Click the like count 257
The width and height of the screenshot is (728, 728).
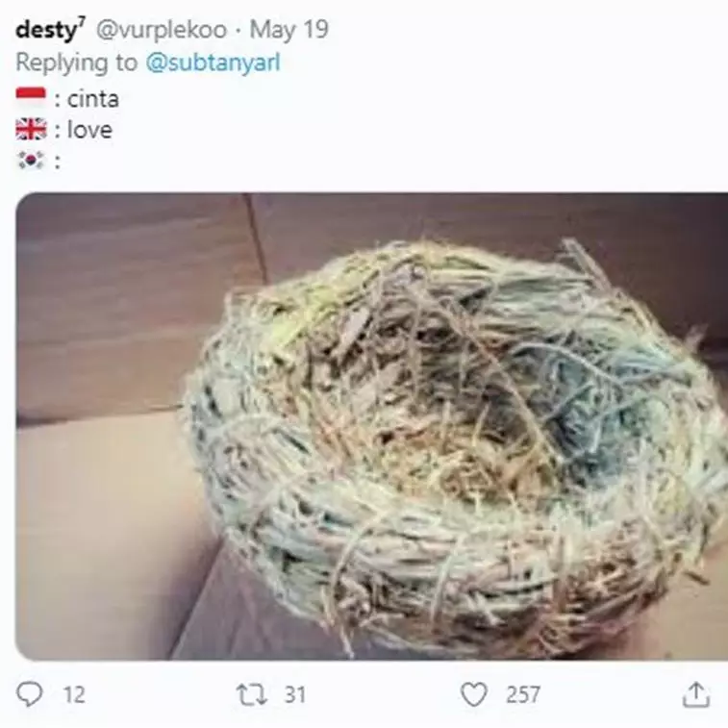[x=523, y=694]
